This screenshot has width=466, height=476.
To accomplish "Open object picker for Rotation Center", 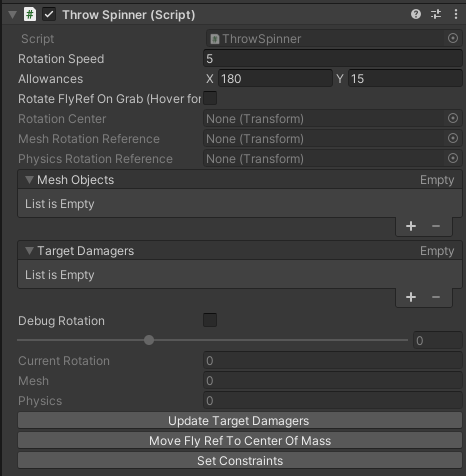I will [453, 118].
